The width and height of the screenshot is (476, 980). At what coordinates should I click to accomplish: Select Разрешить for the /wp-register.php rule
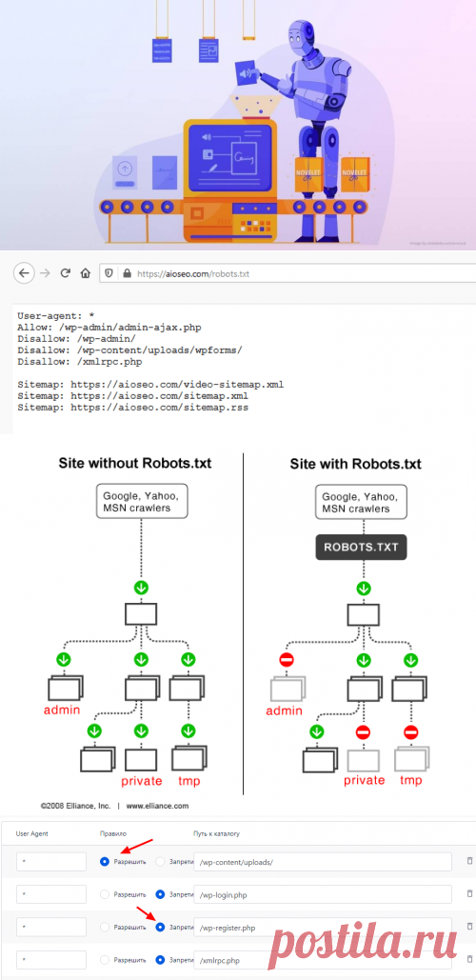[x=105, y=927]
